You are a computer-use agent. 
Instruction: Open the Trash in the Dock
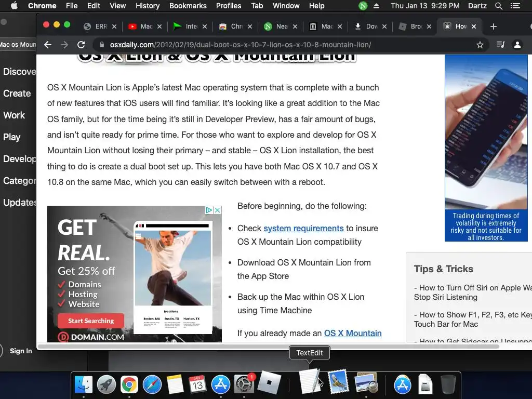click(448, 384)
